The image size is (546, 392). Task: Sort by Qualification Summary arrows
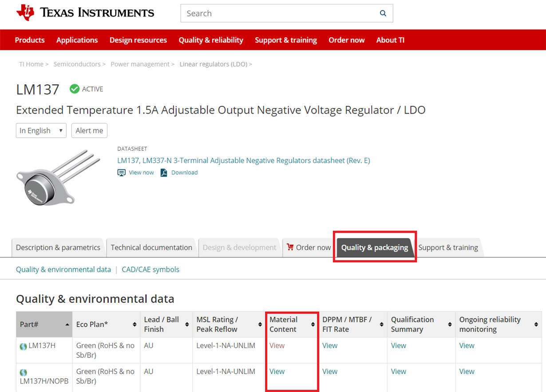coord(450,325)
